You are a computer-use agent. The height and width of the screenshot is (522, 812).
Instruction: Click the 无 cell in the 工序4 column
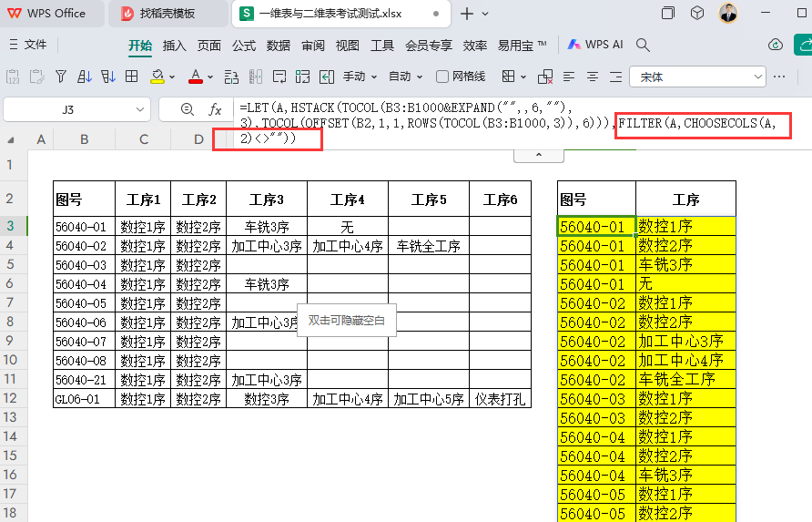[x=348, y=227]
